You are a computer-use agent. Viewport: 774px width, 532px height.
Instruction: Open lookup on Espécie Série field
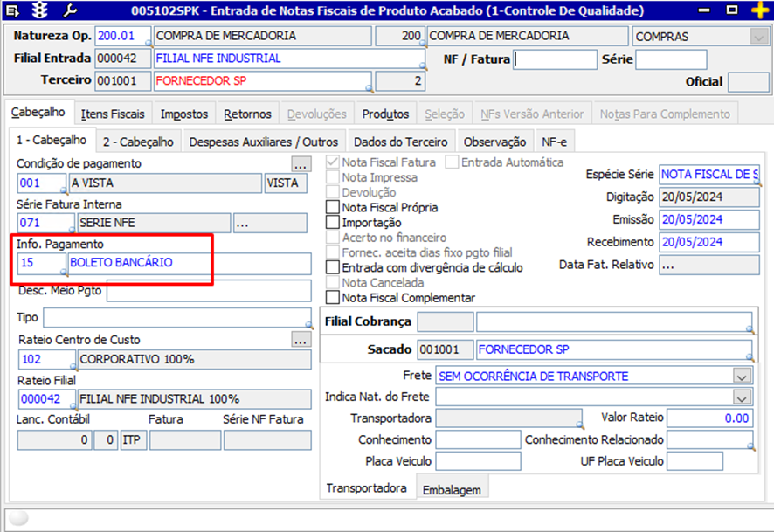point(757,183)
